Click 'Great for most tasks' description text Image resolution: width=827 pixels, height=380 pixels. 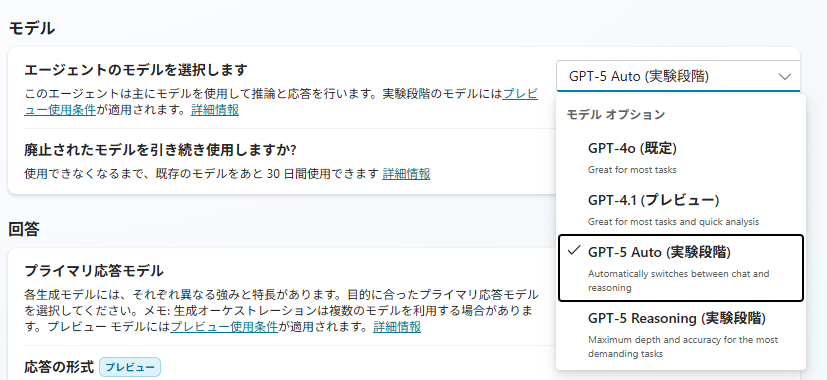632,170
